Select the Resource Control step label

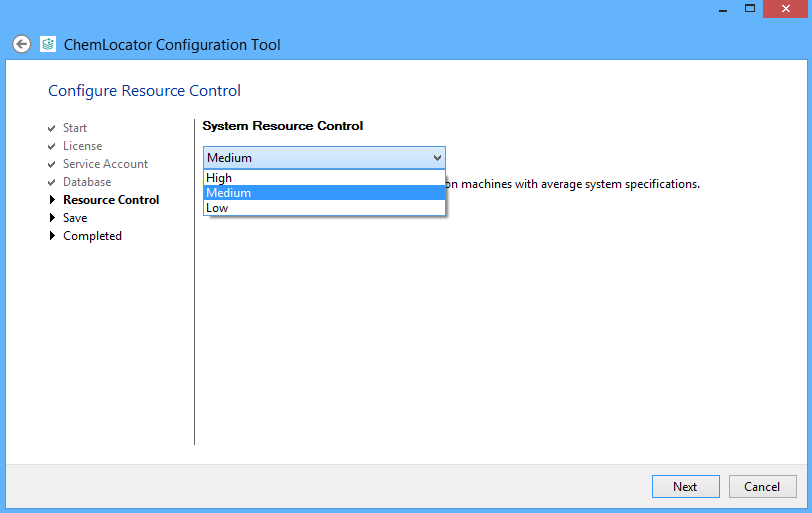click(x=111, y=200)
